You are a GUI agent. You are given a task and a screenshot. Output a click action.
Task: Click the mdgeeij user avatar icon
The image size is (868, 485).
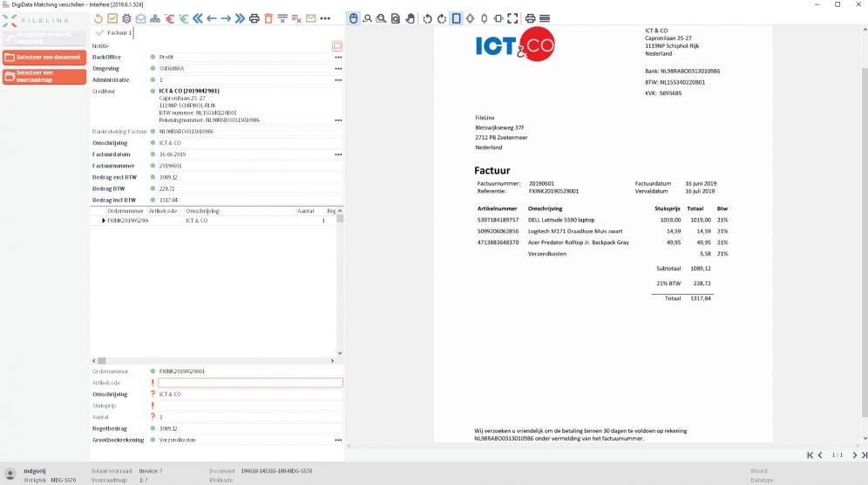tap(10, 475)
